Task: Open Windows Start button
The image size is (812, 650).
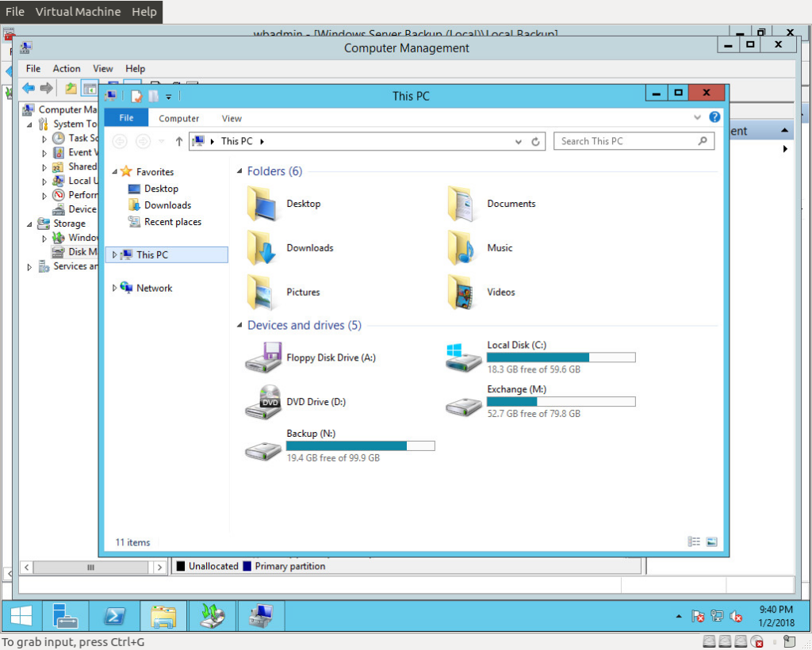Action: click(21, 616)
